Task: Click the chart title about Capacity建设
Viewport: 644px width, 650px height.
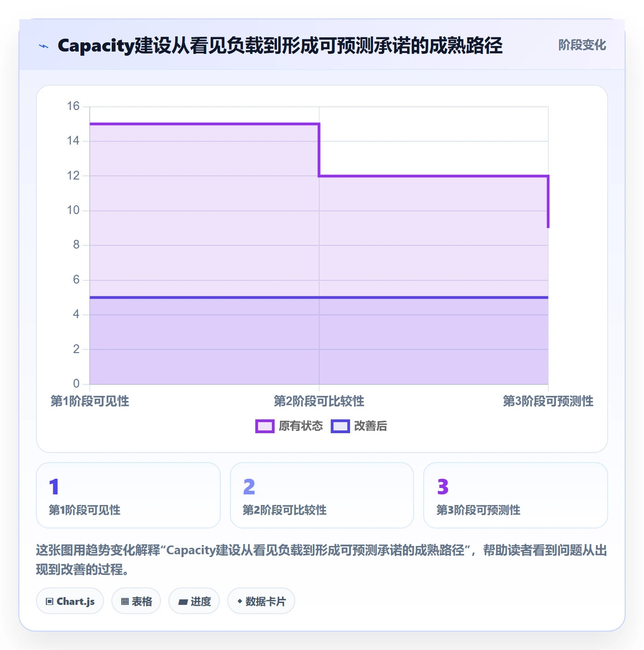Action: 280,46
